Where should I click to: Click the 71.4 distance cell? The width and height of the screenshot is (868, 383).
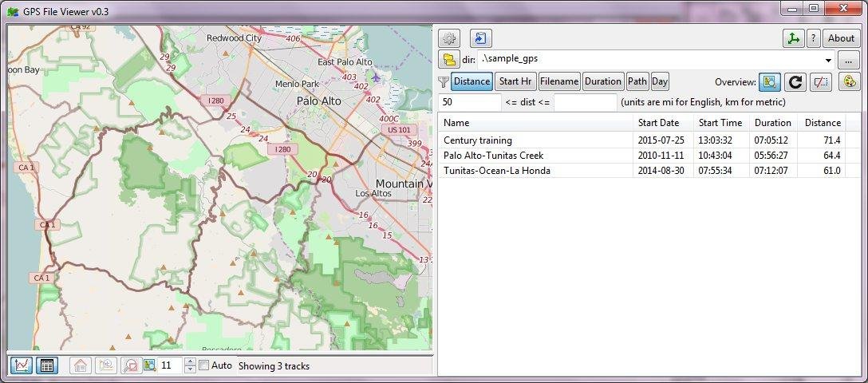(822, 140)
